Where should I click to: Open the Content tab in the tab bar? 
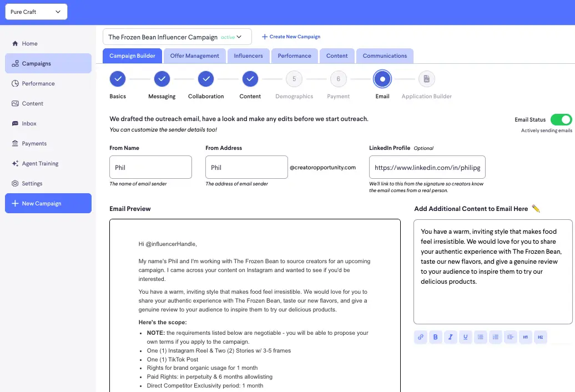337,56
